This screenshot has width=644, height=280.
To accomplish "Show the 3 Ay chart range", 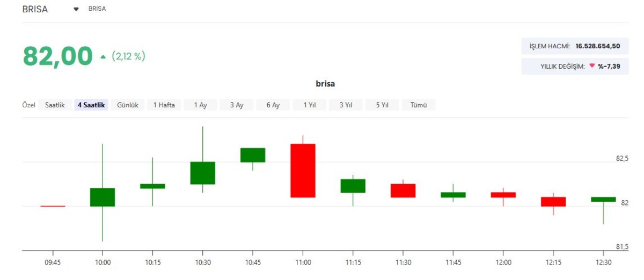I will tap(237, 105).
